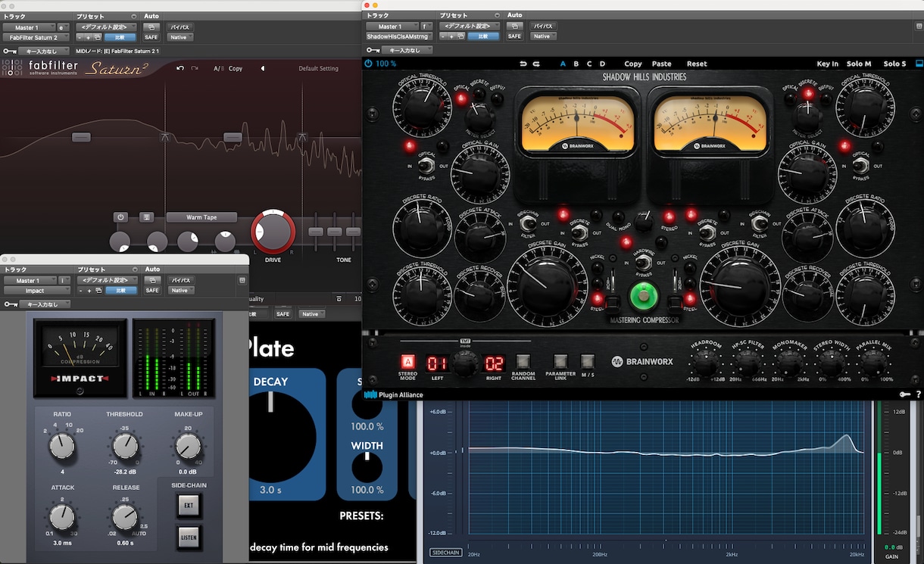Open the Native dropdown in Saturn 2 window
The width and height of the screenshot is (924, 564).
[x=180, y=36]
